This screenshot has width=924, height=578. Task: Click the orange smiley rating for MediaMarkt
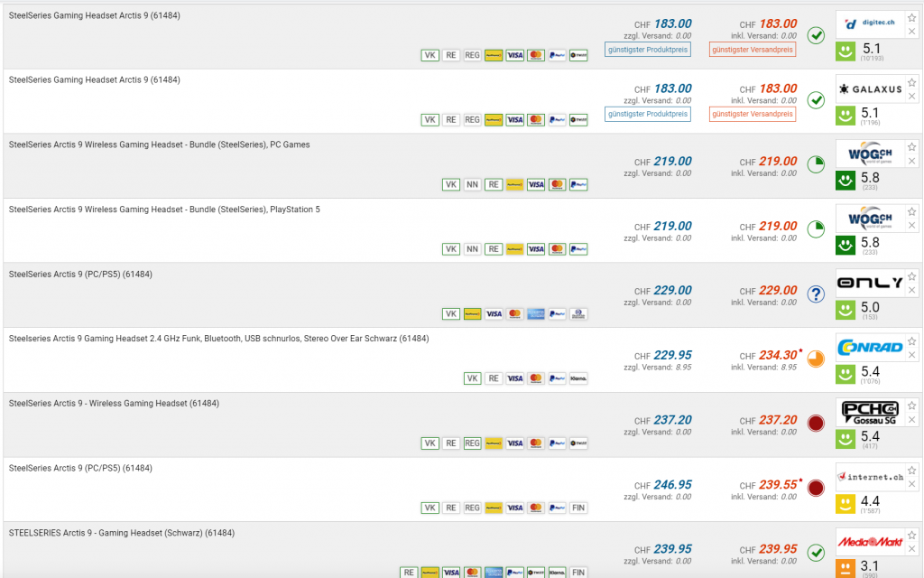(x=845, y=568)
